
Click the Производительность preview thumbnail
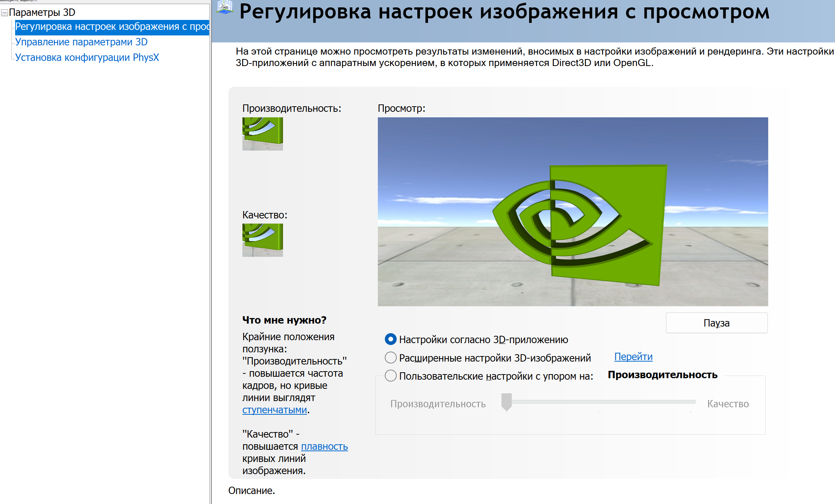click(x=263, y=134)
